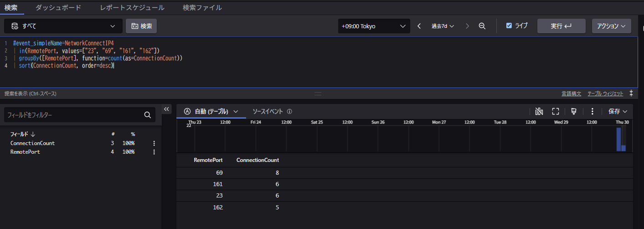Run the query with 実行 button
Viewport: 644px width, 229px height.
561,26
